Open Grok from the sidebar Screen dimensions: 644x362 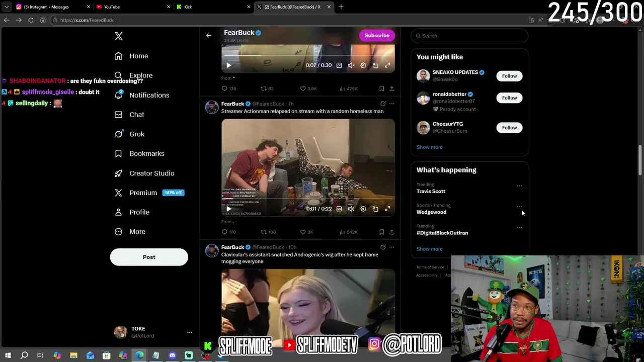pos(129,134)
